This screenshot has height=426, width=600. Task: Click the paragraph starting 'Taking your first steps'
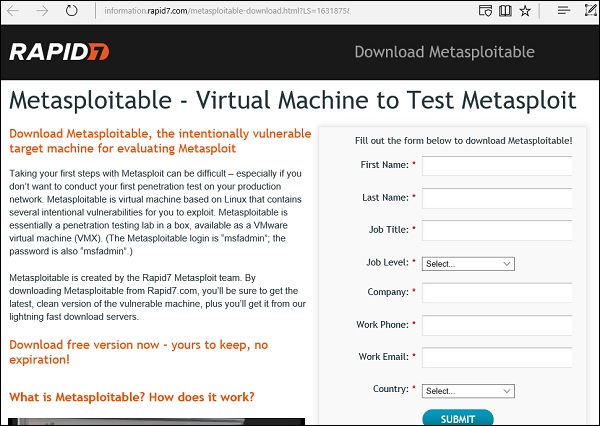[x=155, y=212]
